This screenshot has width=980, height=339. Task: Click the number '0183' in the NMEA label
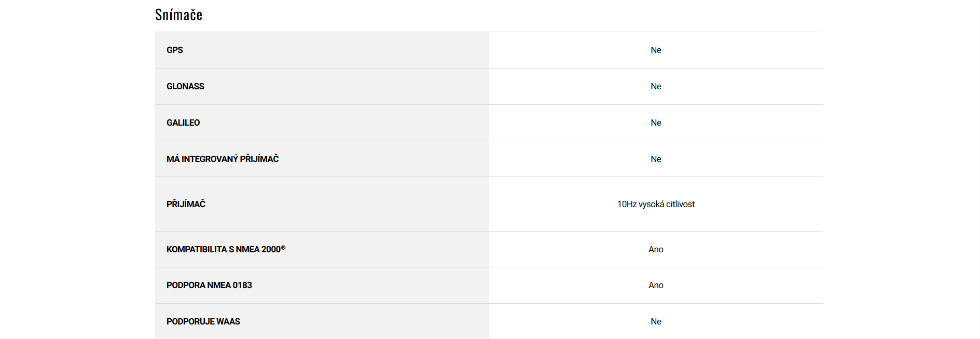242,286
